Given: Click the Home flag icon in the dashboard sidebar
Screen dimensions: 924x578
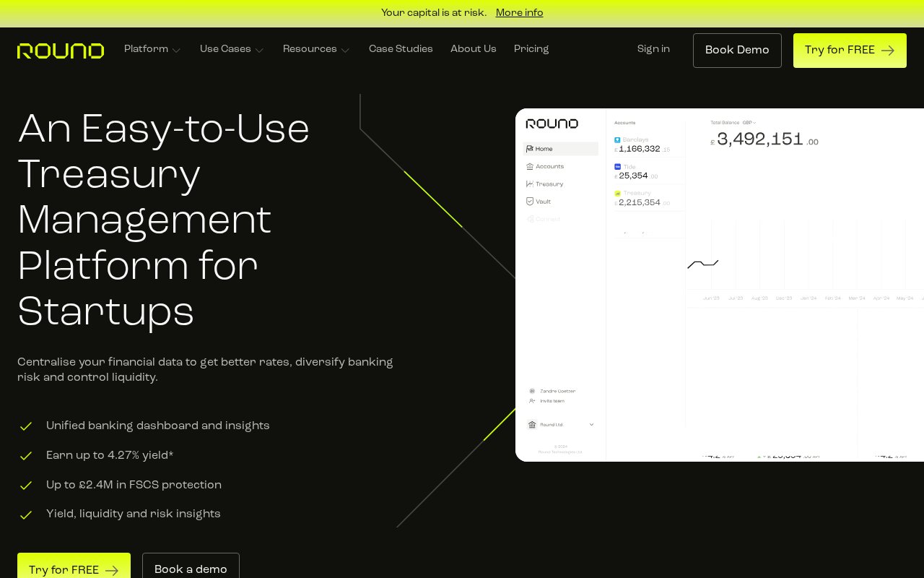Looking at the screenshot, I should tap(530, 149).
